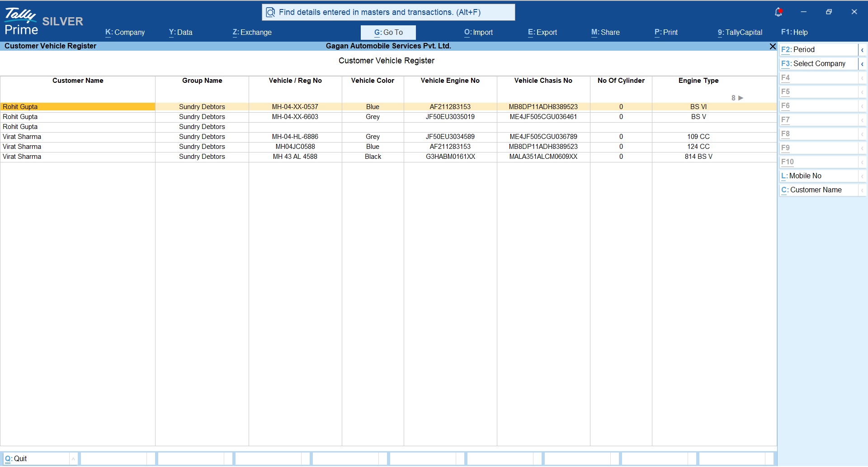Open the 9: TallyCapital menu
868x467 pixels.
coord(740,33)
